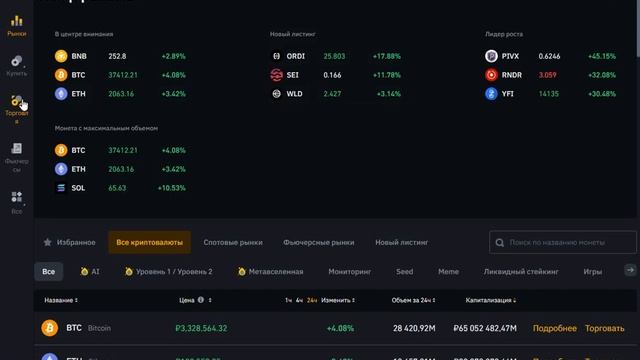The height and width of the screenshot is (360, 640).
Task: Click BTC table capitalization ₽65 052 482,47M
Action: pos(485,328)
